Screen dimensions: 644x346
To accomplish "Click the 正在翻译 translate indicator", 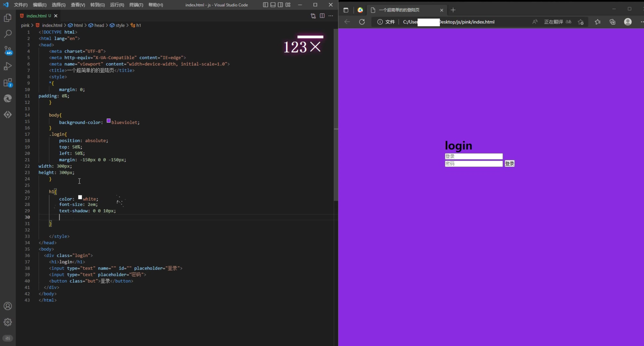I will pos(557,22).
